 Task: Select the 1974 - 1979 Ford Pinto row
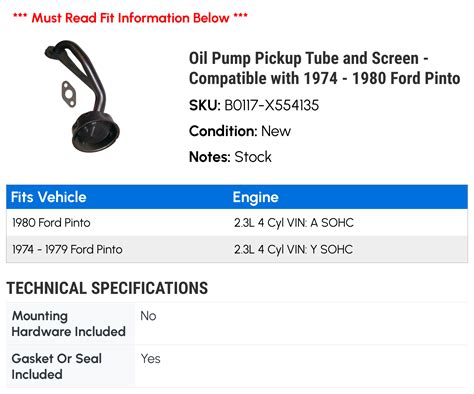[237, 249]
